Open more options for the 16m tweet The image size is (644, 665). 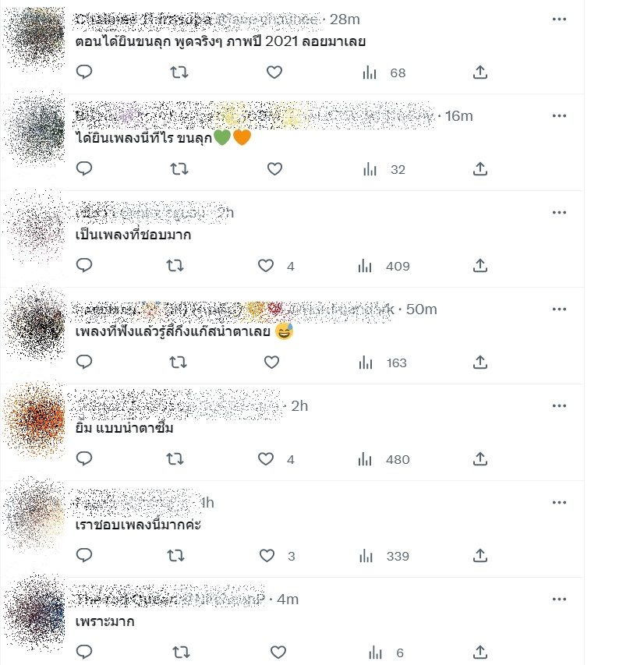(559, 116)
